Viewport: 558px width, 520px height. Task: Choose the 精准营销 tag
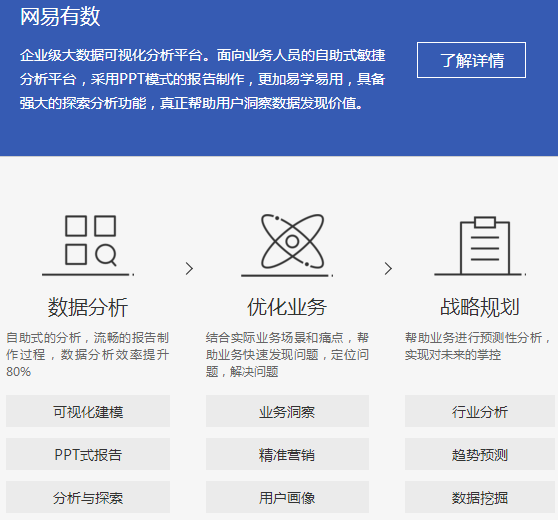point(287,454)
